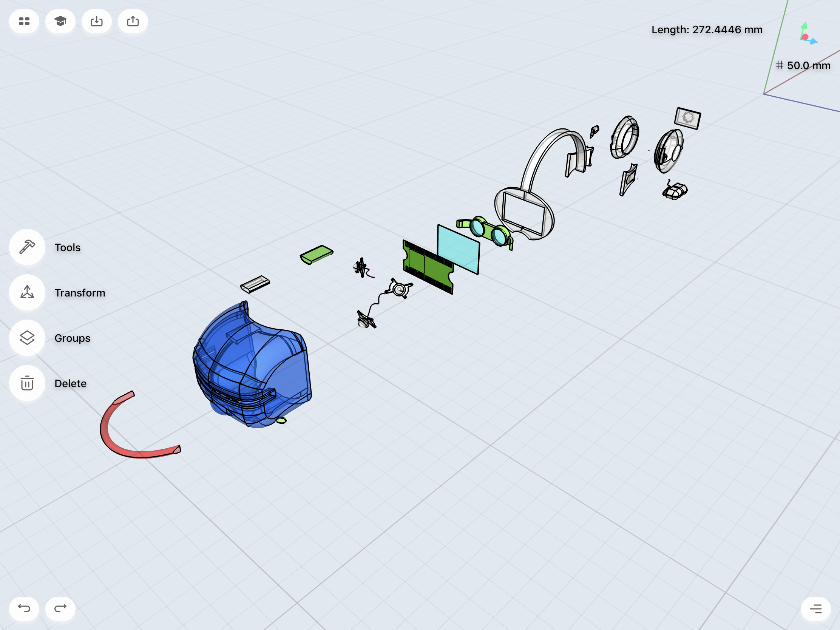Click the Length 272.4446 mm readout
Screen dimensions: 840x630
coord(707,29)
